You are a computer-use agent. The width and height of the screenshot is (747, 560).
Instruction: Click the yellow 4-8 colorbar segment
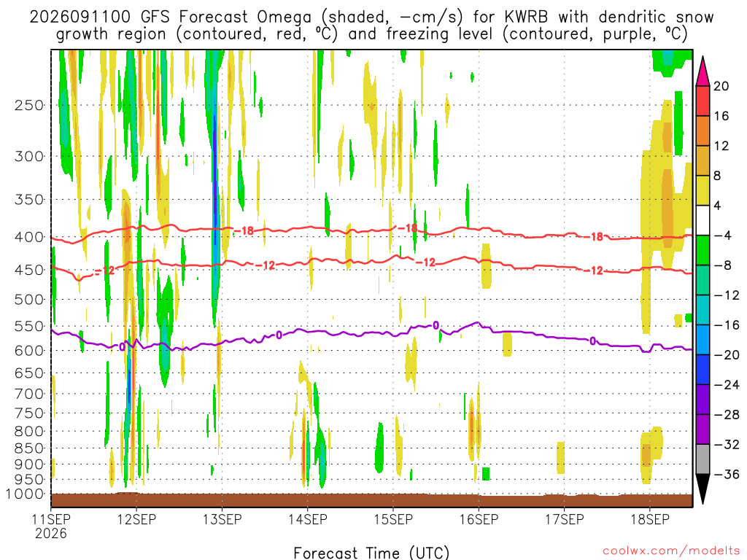(x=703, y=190)
